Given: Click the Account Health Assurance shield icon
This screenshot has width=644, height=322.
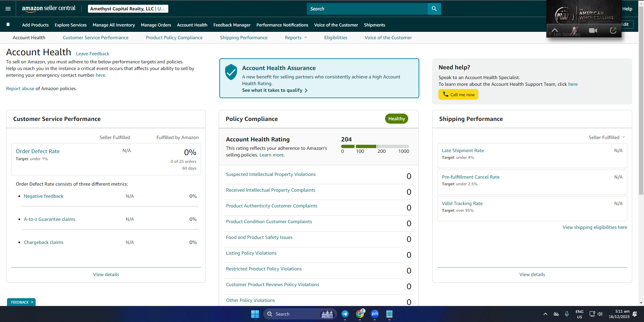Looking at the screenshot, I should tap(231, 72).
